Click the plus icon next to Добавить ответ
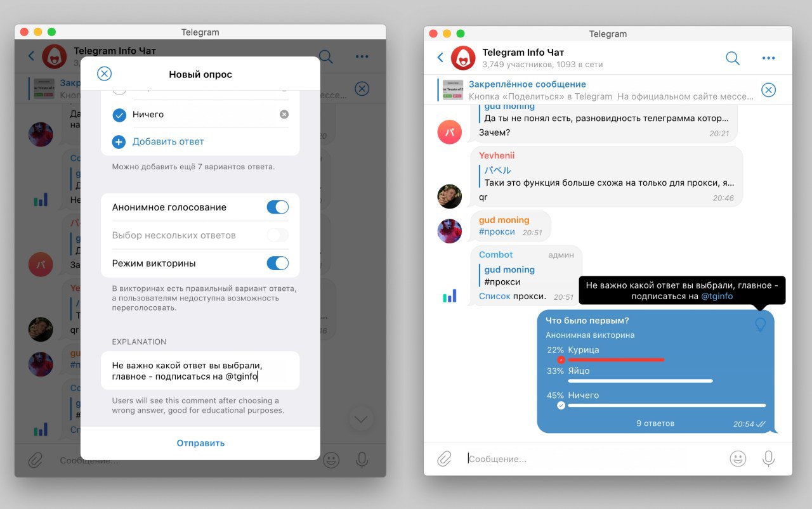This screenshot has height=509, width=812. [x=119, y=142]
